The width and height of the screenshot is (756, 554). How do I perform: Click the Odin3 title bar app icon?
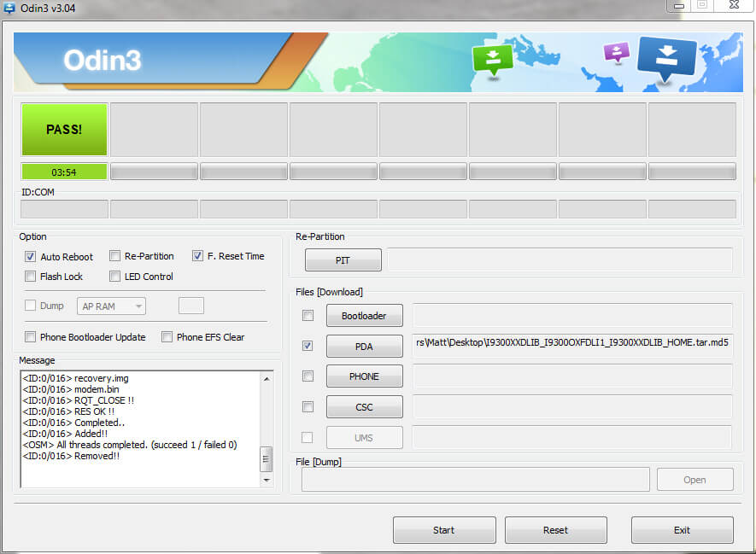pos(9,8)
